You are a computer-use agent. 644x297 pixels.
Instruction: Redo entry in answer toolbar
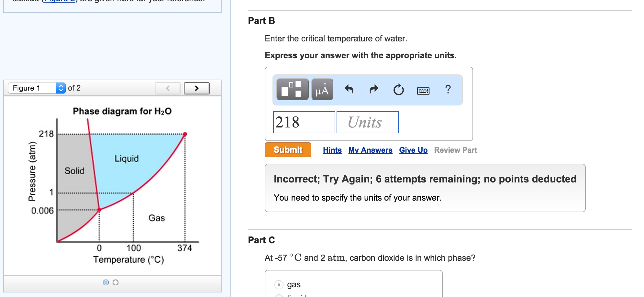374,89
